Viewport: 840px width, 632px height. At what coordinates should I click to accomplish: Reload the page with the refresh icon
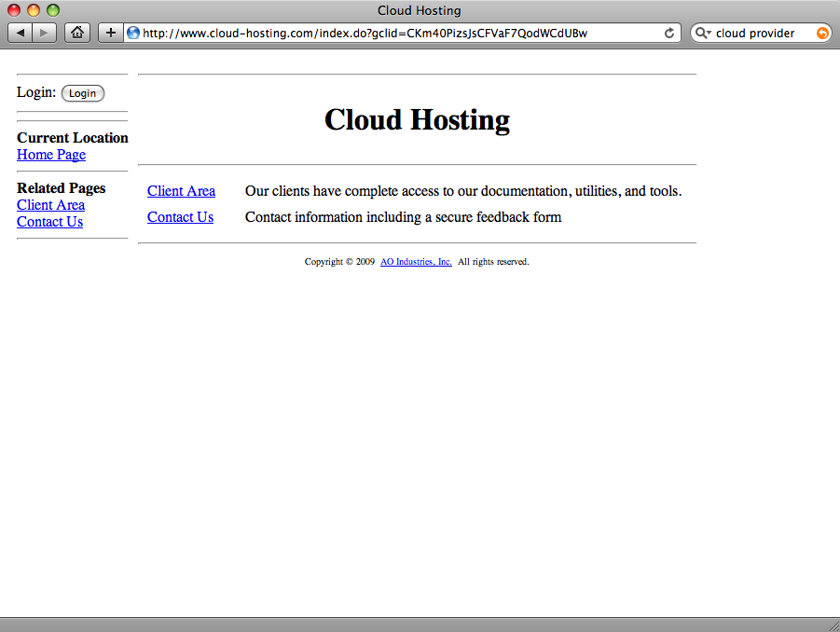[668, 33]
